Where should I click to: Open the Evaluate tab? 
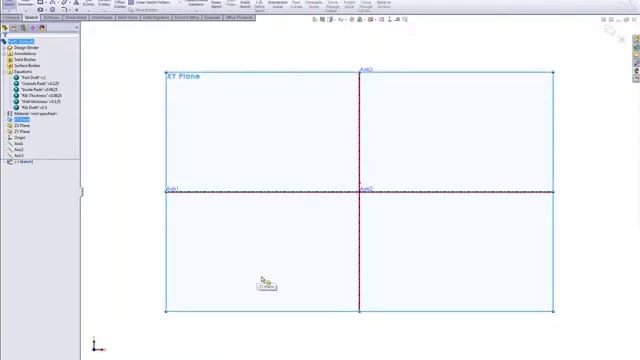pos(212,18)
